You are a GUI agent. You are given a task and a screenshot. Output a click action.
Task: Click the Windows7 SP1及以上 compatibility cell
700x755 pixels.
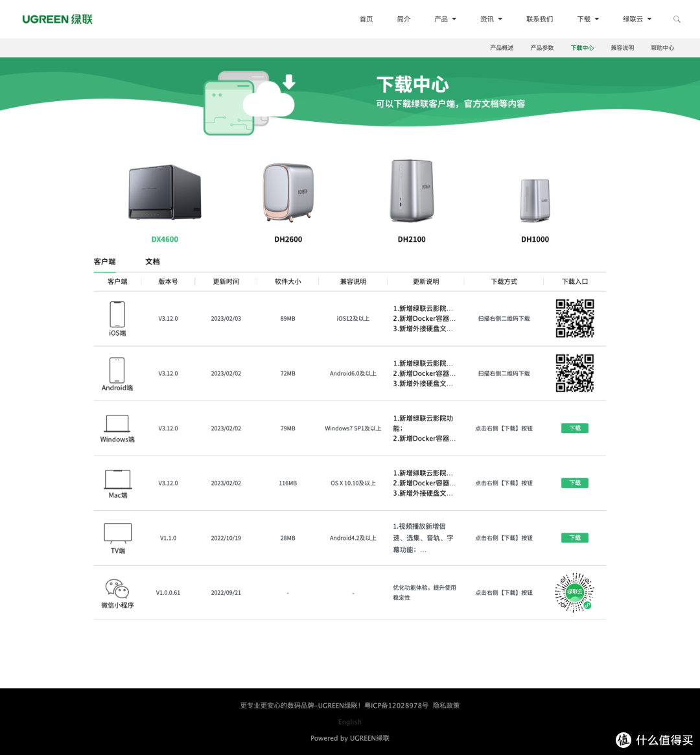[353, 428]
